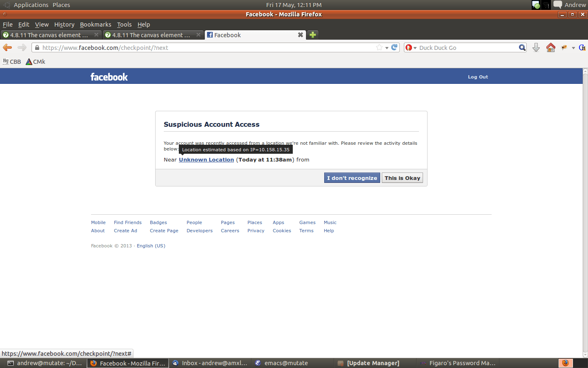
Task: Click the reload page icon
Action: (394, 47)
